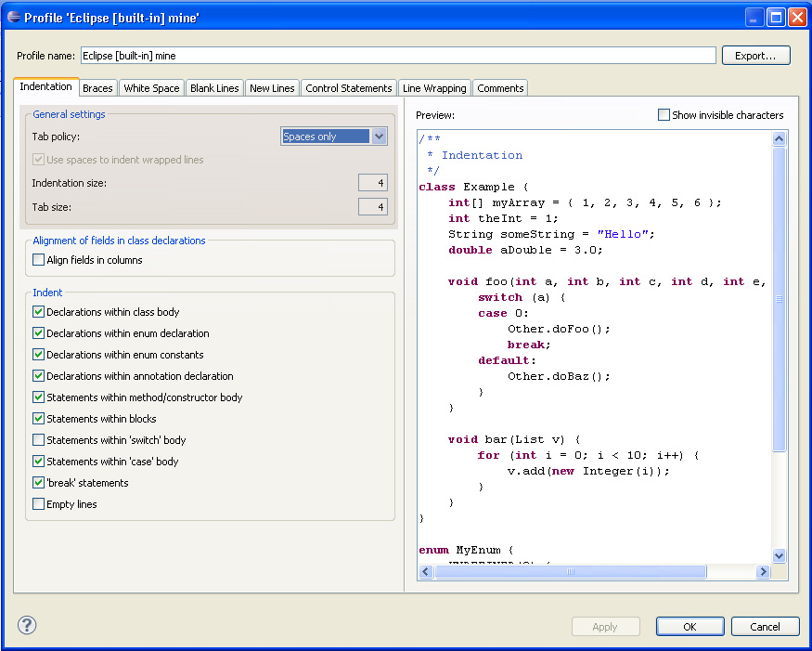Click horizontal scroll right arrow
Screen dimensions: 812x651
pos(763,572)
